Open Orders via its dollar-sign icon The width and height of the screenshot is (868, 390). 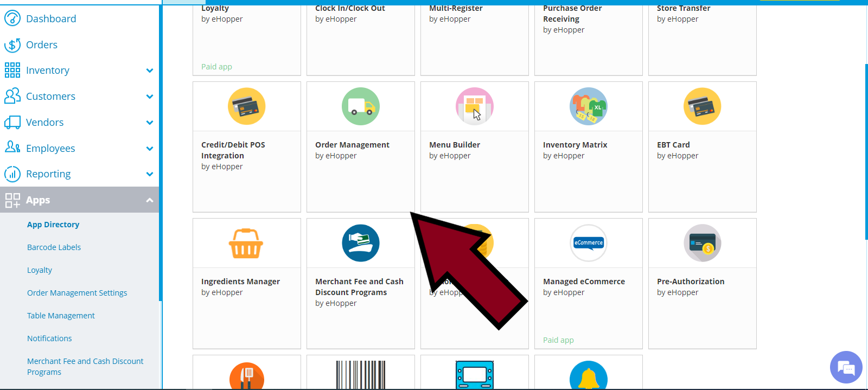click(x=12, y=44)
